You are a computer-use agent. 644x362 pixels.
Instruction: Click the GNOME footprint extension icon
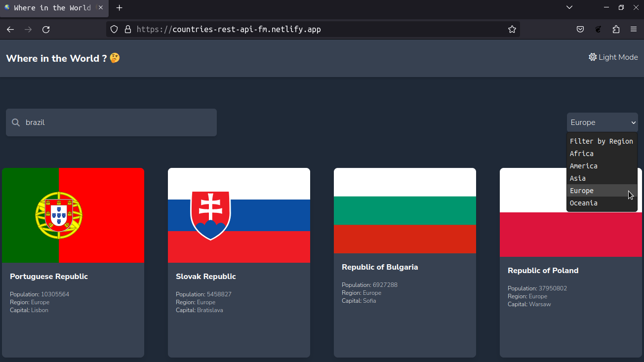(598, 29)
